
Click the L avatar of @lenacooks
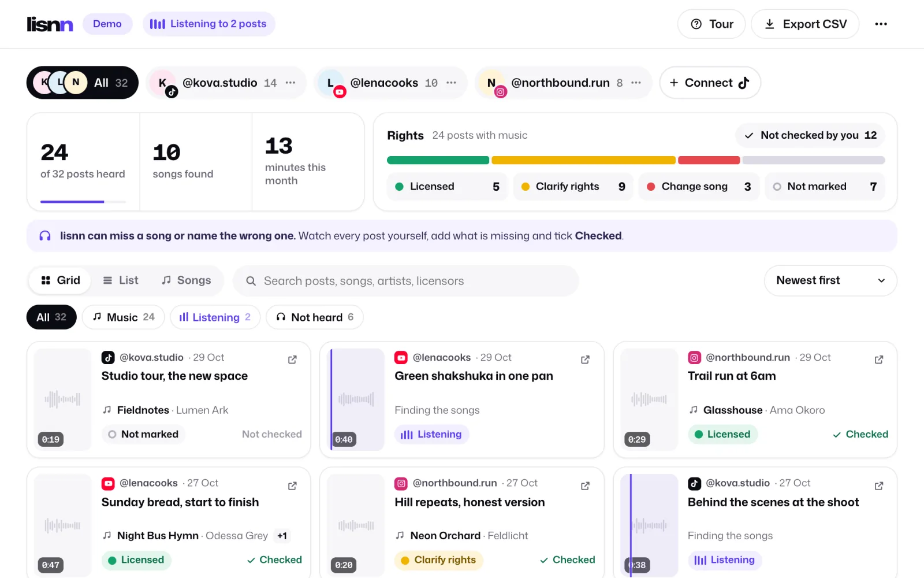pyautogui.click(x=331, y=83)
